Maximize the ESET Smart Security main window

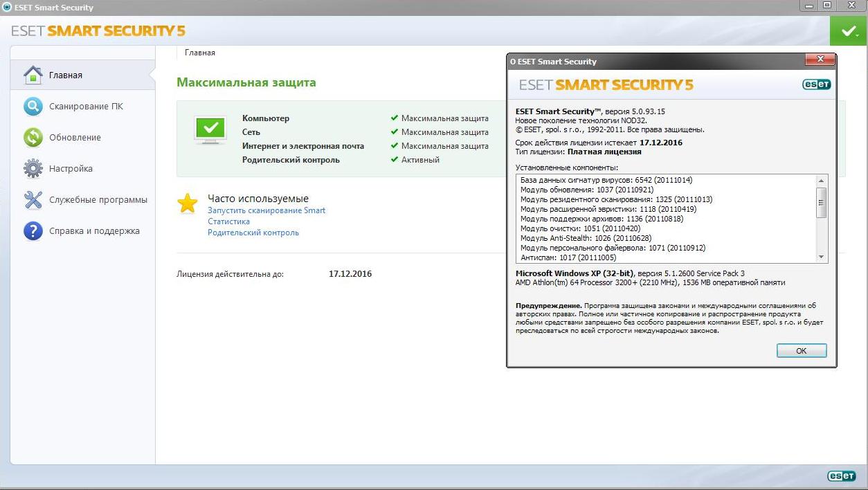pos(826,6)
